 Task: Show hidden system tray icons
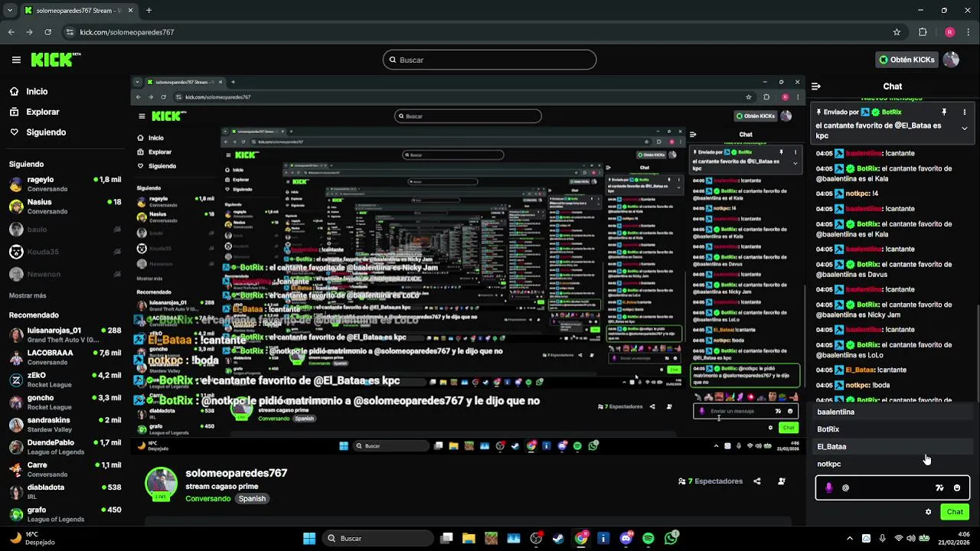pyautogui.click(x=849, y=539)
